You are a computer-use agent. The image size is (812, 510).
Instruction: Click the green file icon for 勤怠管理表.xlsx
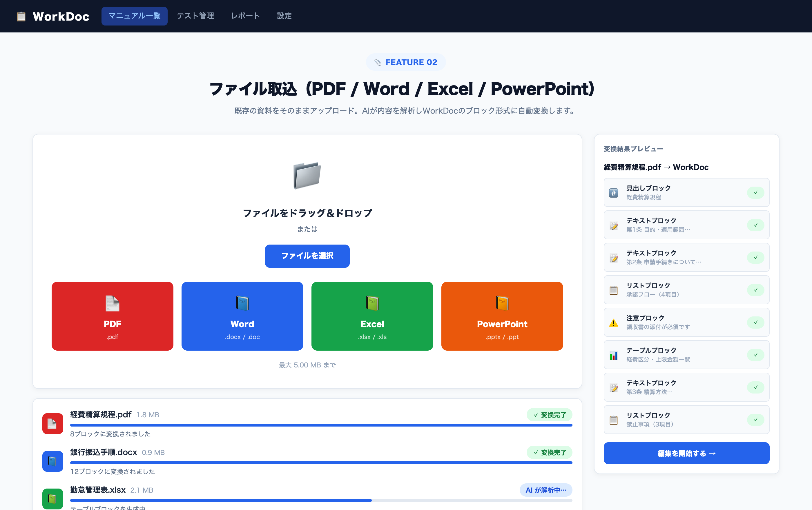coord(52,499)
